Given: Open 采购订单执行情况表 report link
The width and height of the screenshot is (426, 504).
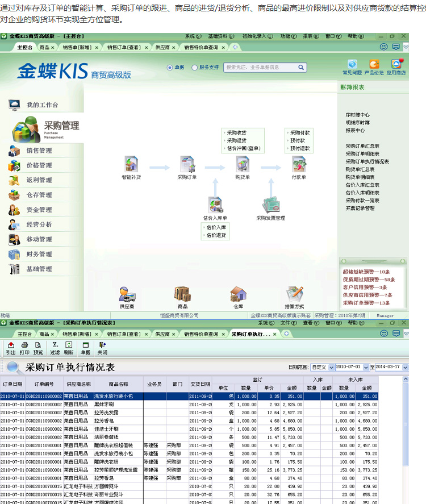Looking at the screenshot, I should 367,161.
